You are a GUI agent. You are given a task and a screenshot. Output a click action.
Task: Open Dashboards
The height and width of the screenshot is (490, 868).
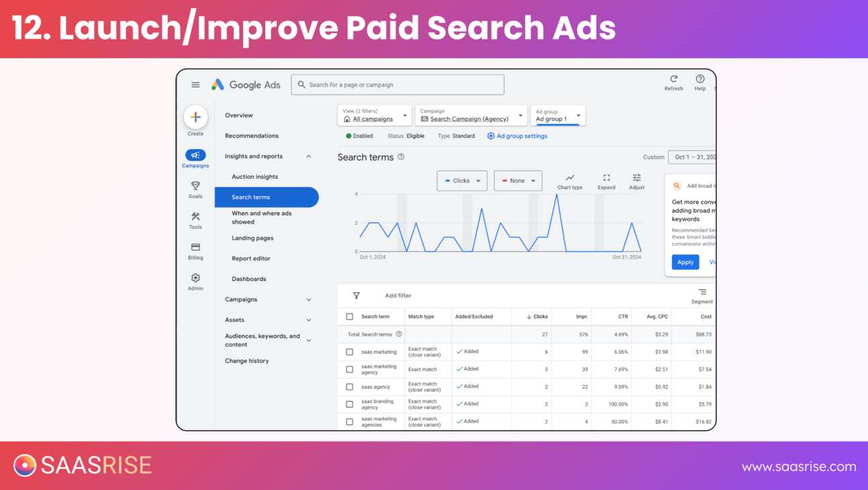click(249, 279)
